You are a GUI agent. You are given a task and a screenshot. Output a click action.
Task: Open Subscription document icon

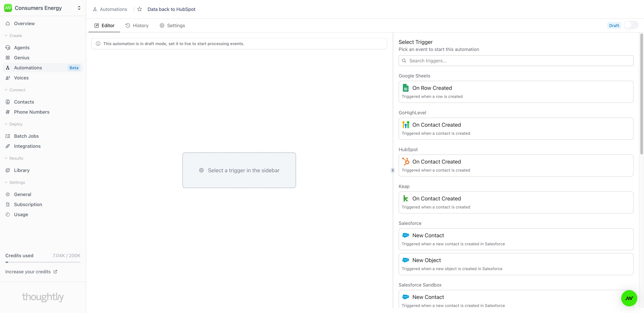(8, 204)
